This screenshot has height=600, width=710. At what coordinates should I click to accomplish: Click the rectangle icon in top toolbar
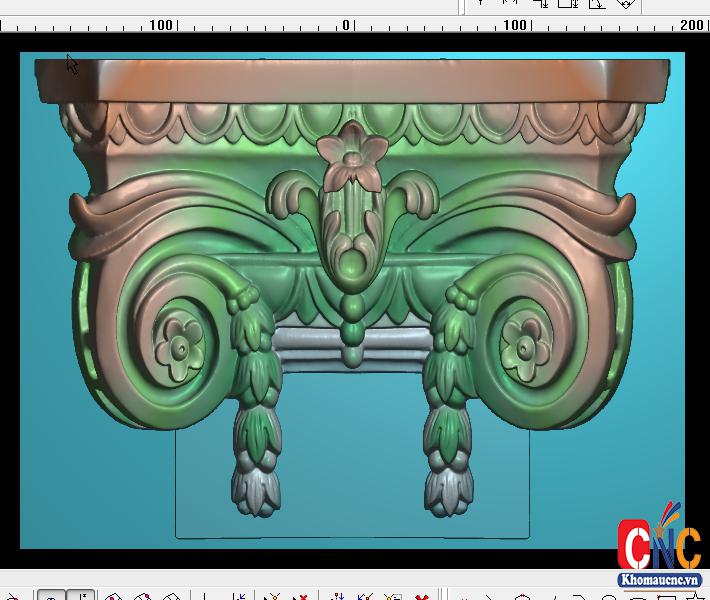pos(568,3)
